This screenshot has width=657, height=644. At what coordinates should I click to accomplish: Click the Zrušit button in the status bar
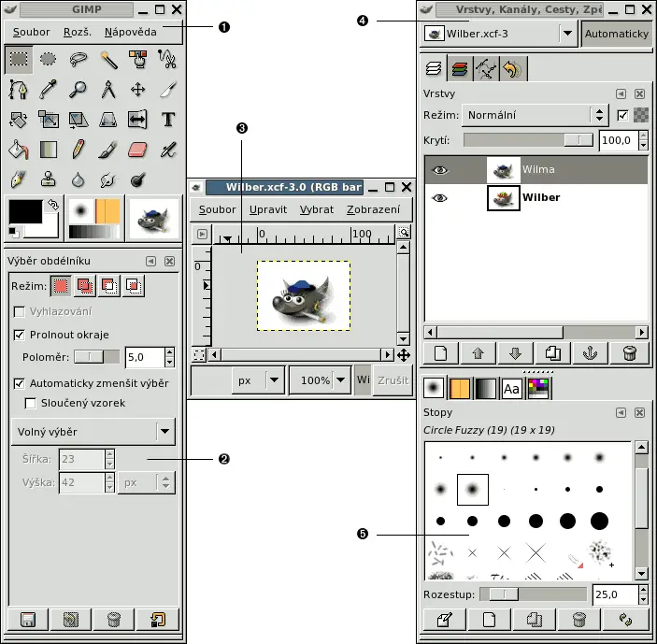392,381
